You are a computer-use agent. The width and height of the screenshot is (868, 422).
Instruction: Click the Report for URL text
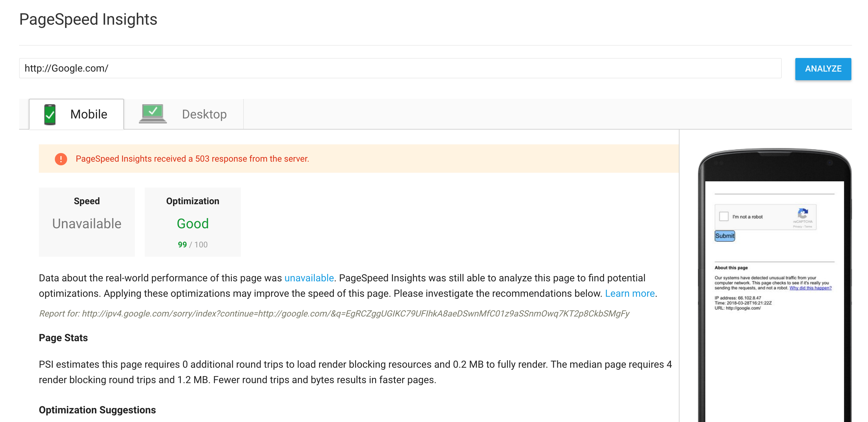click(x=334, y=314)
